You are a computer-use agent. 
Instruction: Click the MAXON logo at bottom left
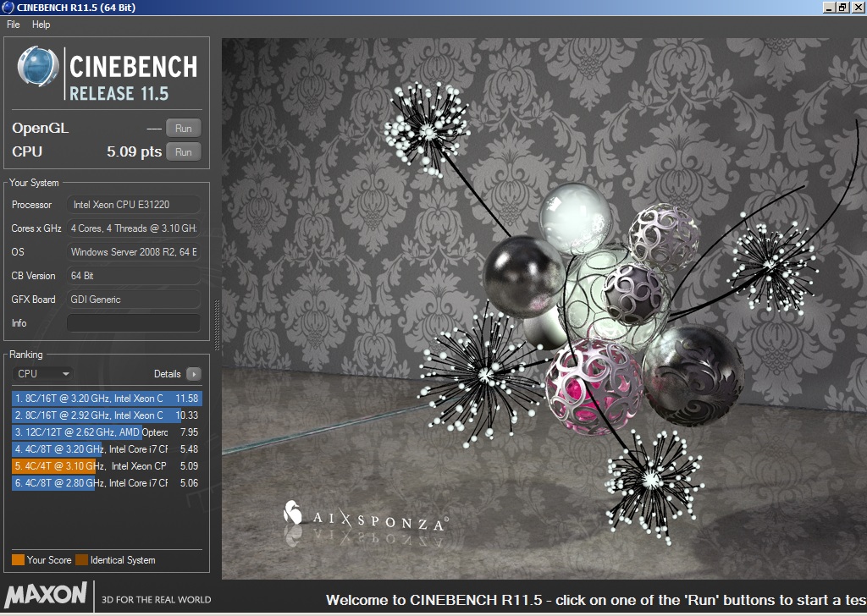coord(46,594)
